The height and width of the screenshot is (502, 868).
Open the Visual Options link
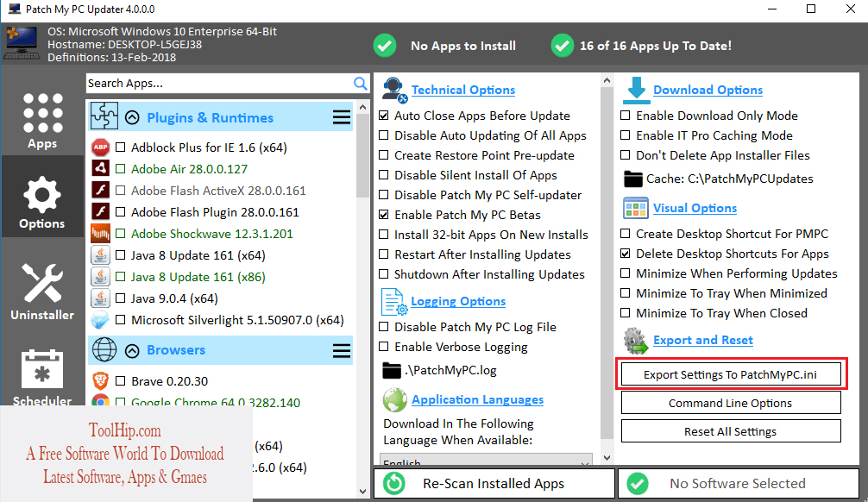click(695, 208)
